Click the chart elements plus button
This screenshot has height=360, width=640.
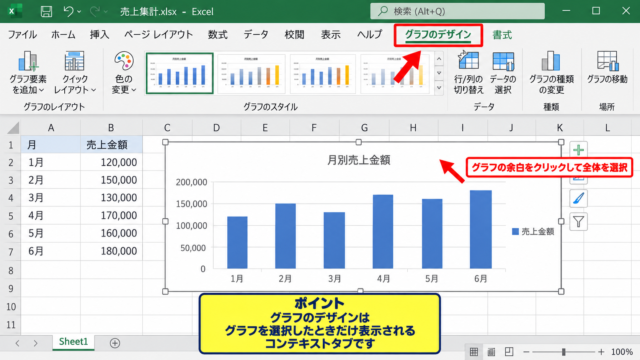[578, 150]
